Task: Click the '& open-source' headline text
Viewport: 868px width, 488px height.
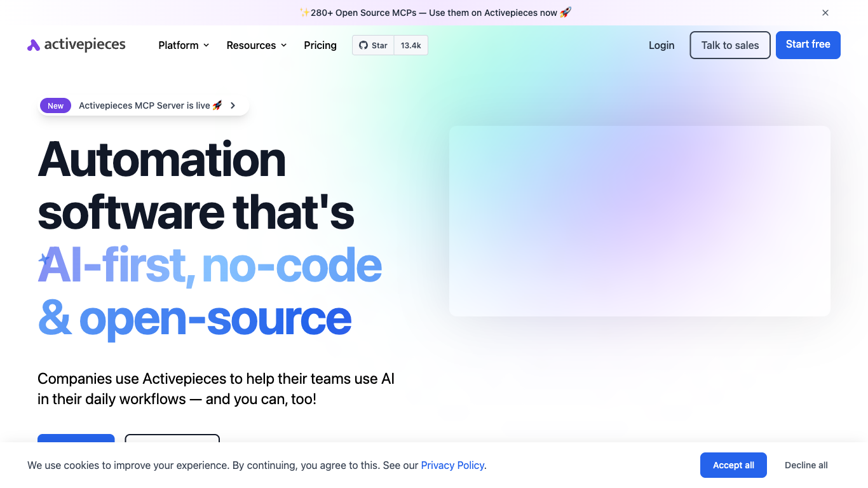Action: (x=194, y=318)
